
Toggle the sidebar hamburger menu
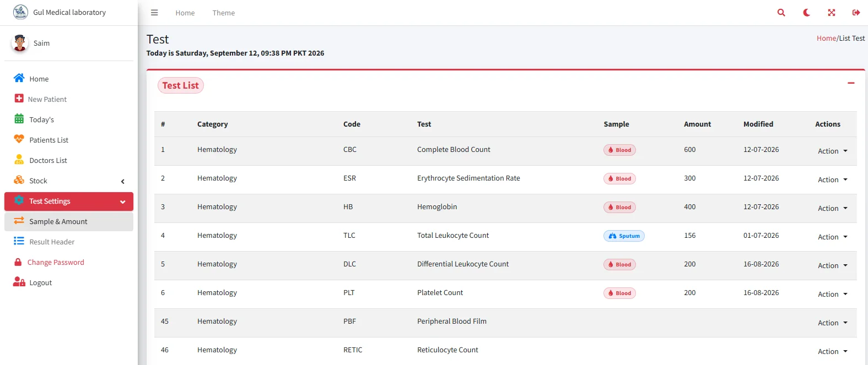pos(154,13)
